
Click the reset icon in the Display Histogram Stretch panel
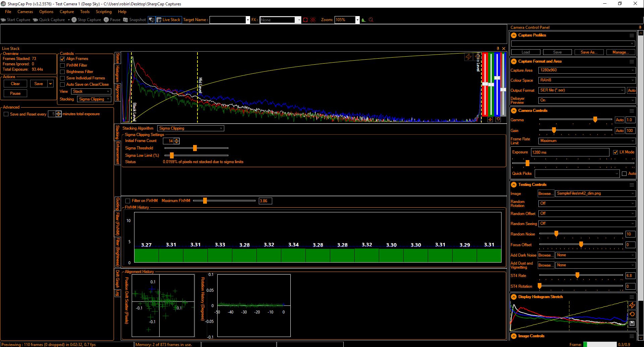coord(632,314)
